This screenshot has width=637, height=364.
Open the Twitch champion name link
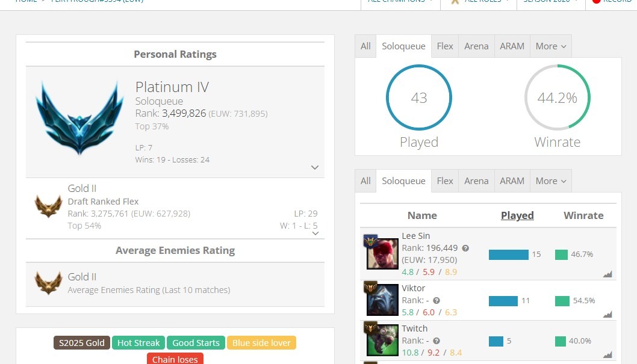tap(414, 329)
